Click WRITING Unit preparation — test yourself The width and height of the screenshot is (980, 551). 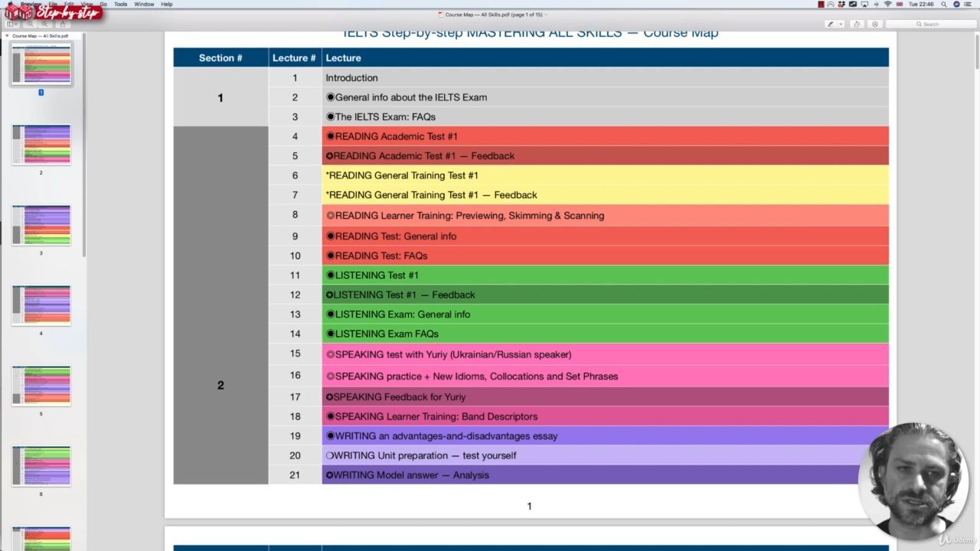click(606, 455)
